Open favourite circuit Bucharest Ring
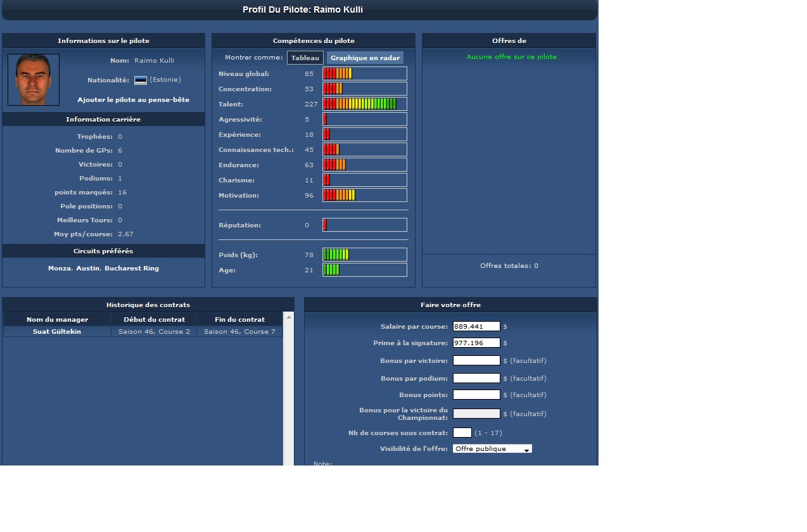Image resolution: width=807 pixels, height=532 pixels. point(132,269)
